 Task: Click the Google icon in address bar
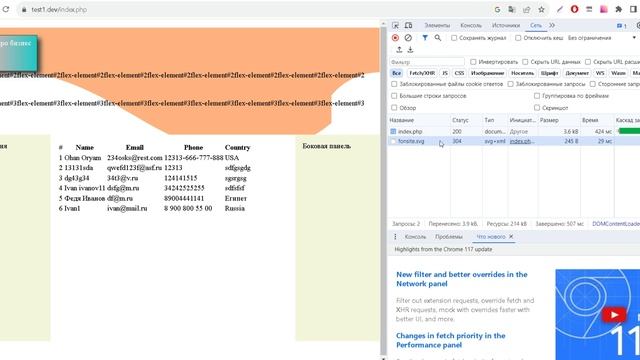497,9
